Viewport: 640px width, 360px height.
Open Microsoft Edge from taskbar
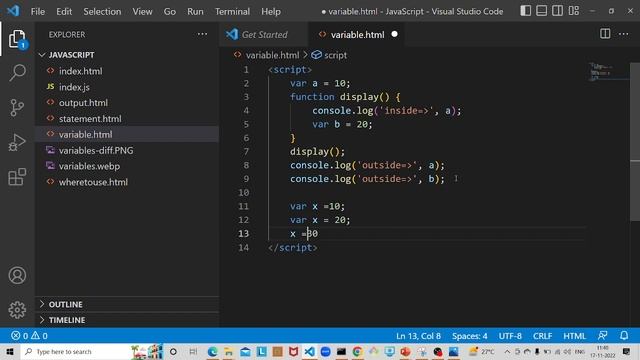click(x=212, y=351)
